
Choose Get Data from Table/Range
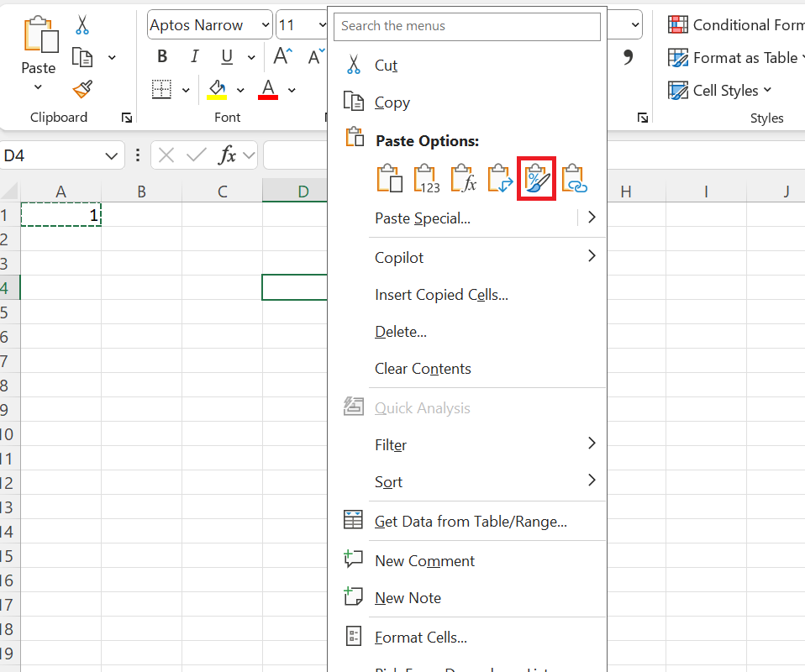coord(466,521)
